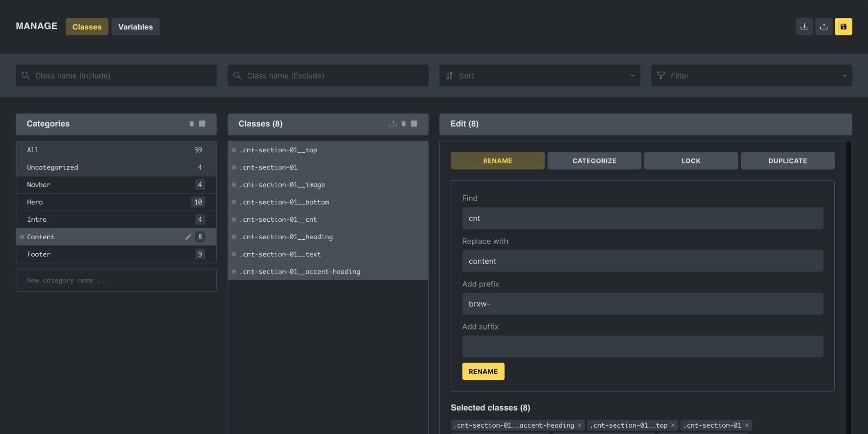Toggle the dot beside Content category

coord(22,237)
